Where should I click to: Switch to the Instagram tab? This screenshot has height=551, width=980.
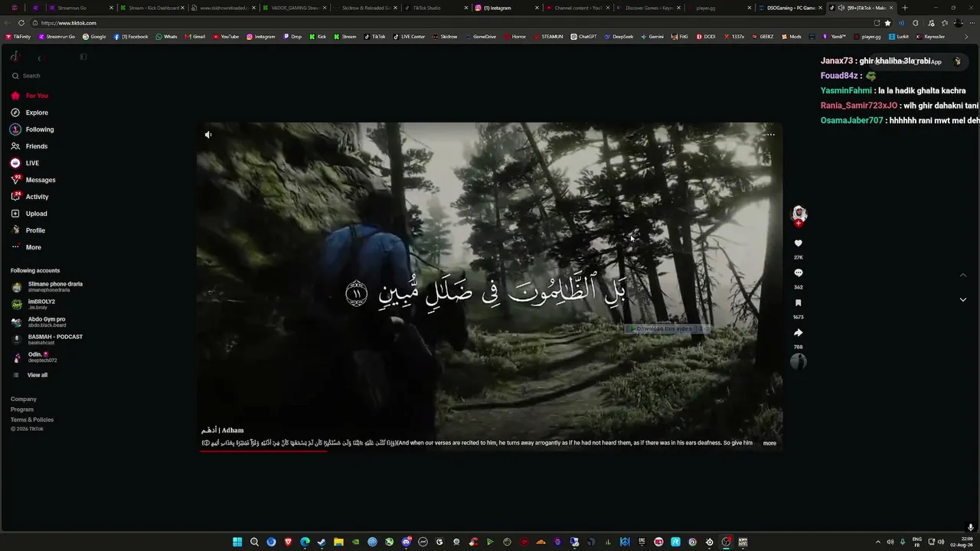pyautogui.click(x=505, y=8)
